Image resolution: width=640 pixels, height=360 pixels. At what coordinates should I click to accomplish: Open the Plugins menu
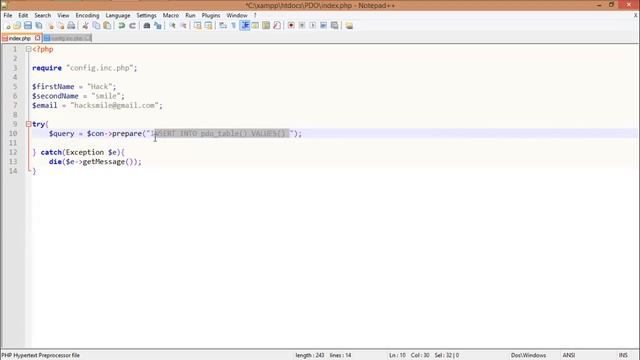(x=211, y=15)
